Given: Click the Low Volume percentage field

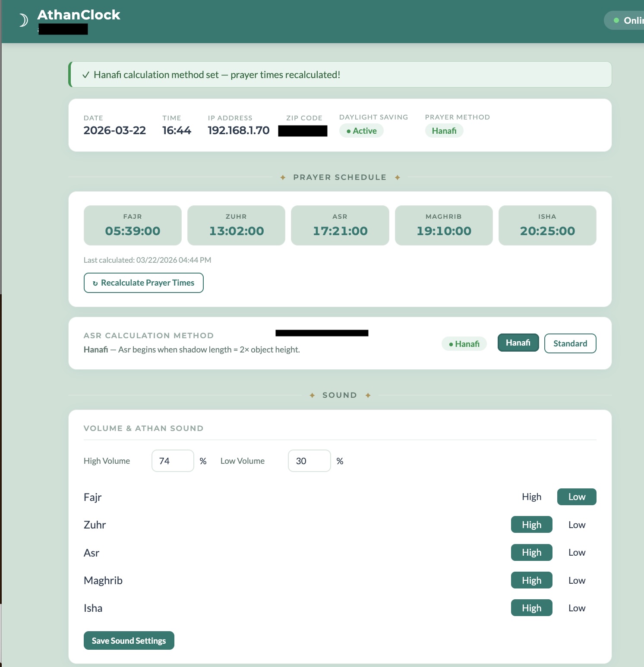Looking at the screenshot, I should (x=309, y=461).
